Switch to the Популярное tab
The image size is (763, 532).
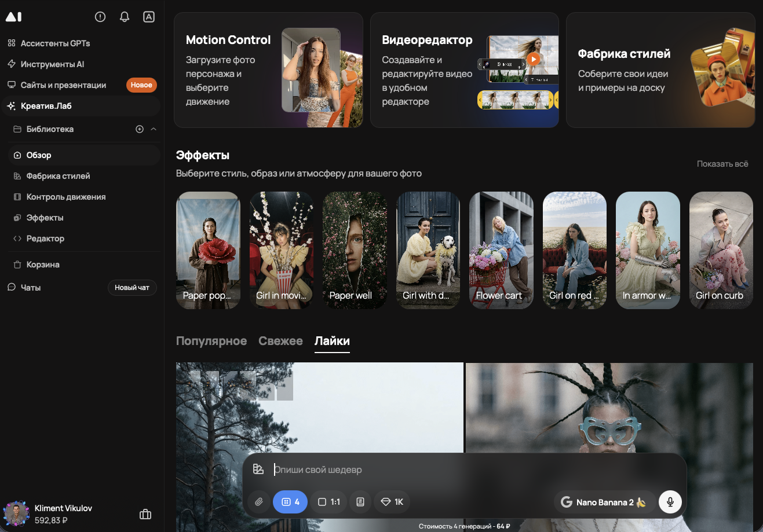click(x=211, y=341)
